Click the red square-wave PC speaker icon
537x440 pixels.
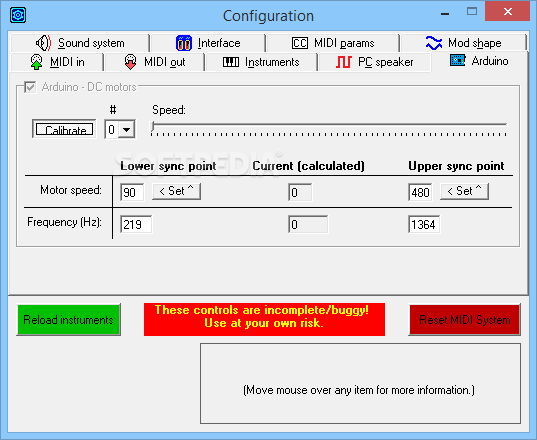point(344,62)
